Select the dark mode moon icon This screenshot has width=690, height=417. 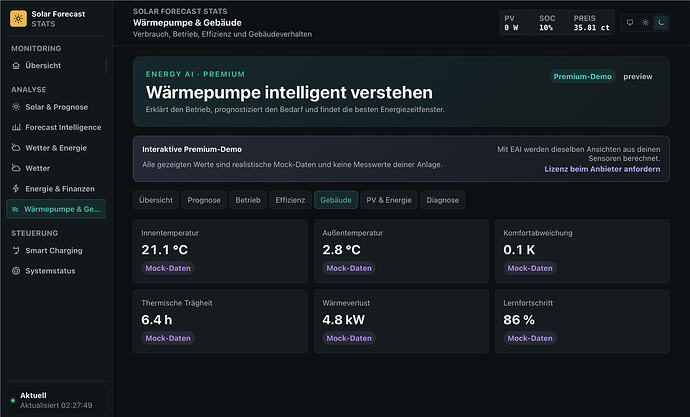661,22
